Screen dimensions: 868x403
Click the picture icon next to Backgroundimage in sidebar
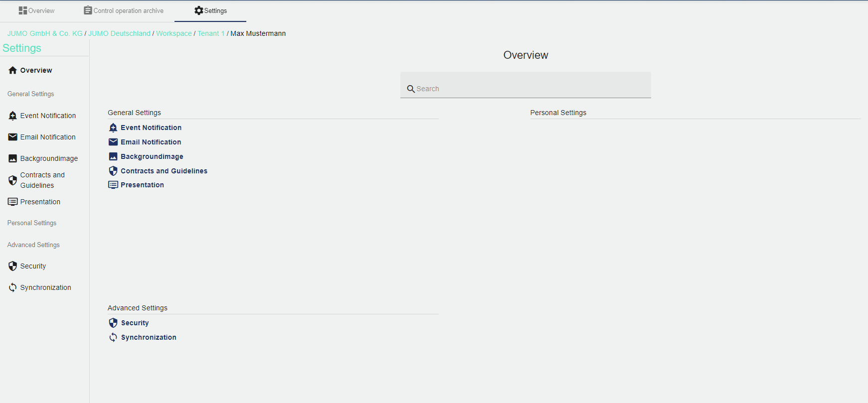click(x=13, y=158)
